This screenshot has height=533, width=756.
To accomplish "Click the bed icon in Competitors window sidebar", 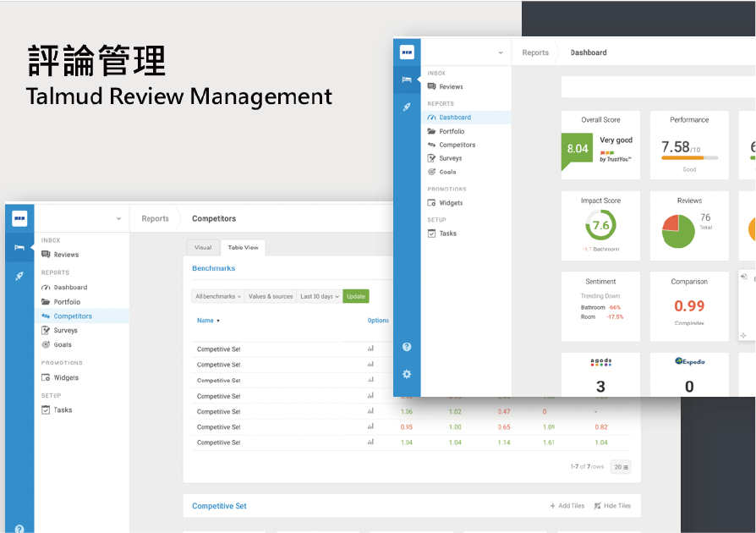I will click(x=19, y=247).
